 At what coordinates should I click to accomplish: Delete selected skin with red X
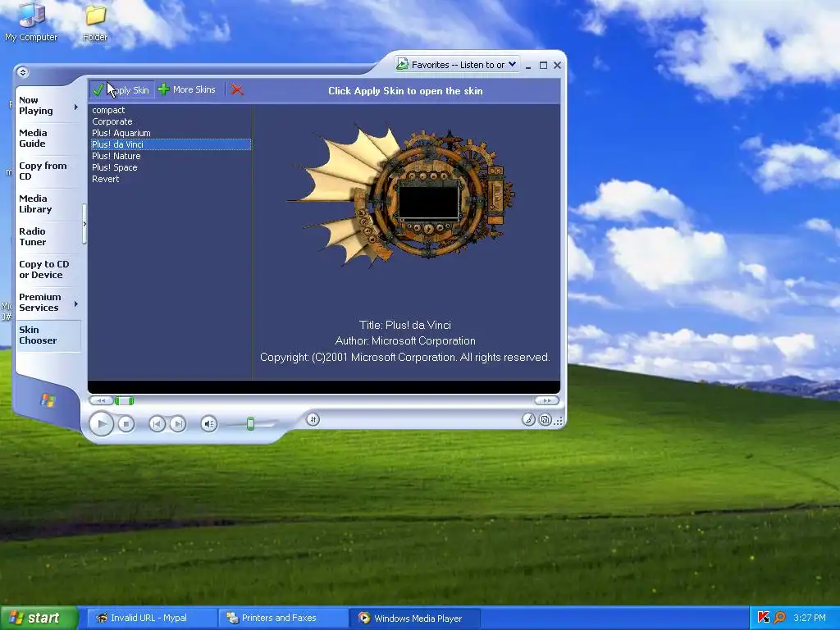click(x=237, y=90)
